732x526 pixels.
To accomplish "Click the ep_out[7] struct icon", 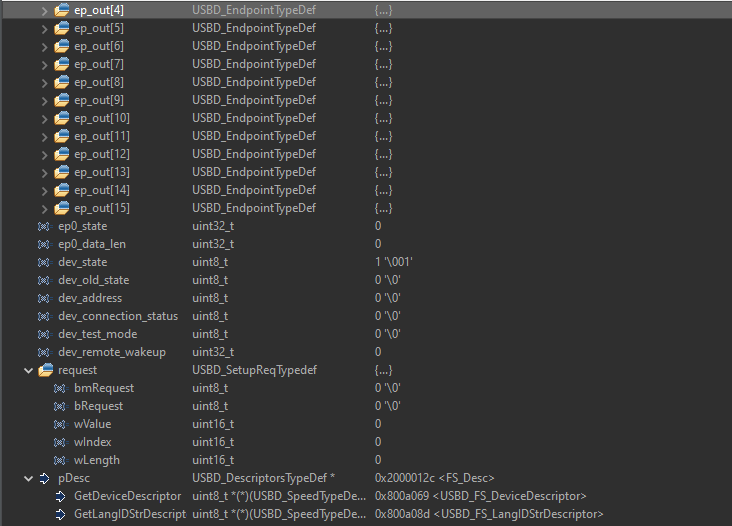I will (62, 64).
